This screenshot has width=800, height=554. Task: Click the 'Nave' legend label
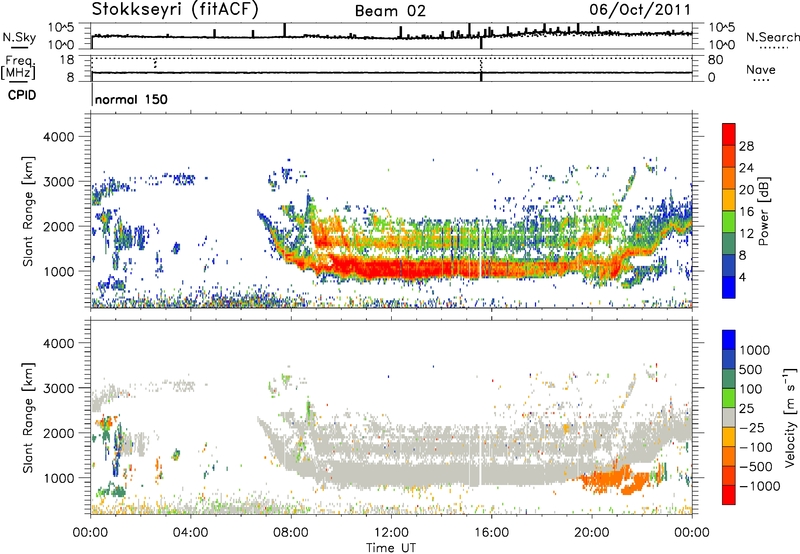[x=761, y=69]
